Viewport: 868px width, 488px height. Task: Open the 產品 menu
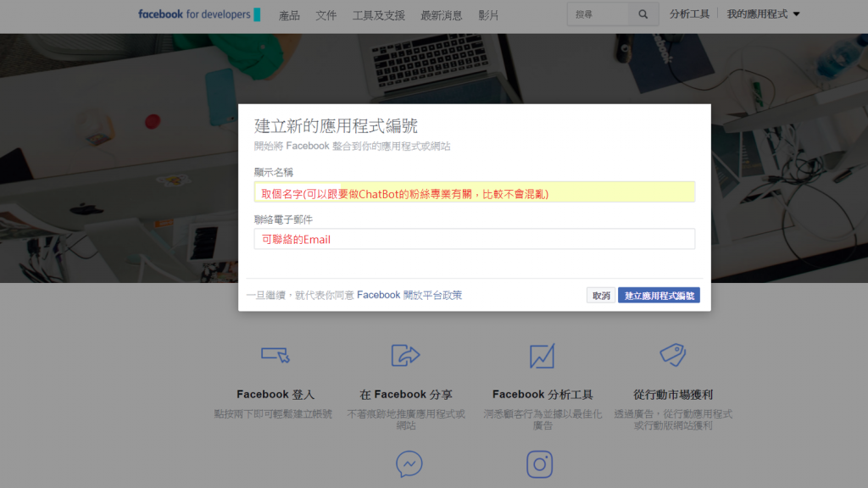coord(289,15)
